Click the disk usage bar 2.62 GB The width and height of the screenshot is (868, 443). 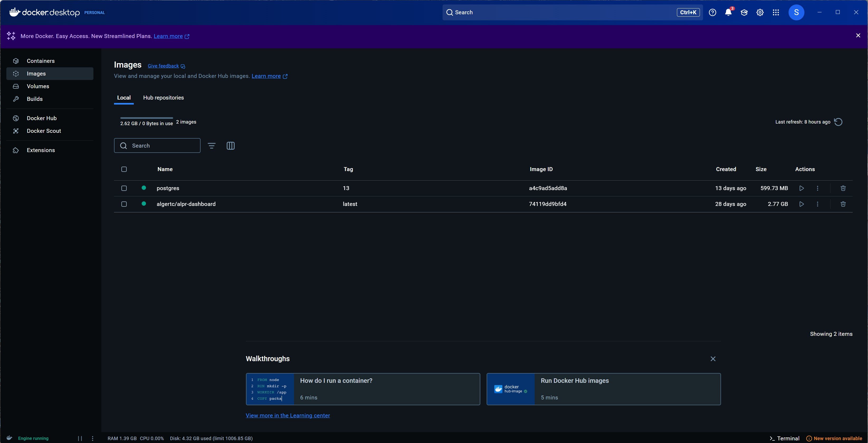point(146,118)
